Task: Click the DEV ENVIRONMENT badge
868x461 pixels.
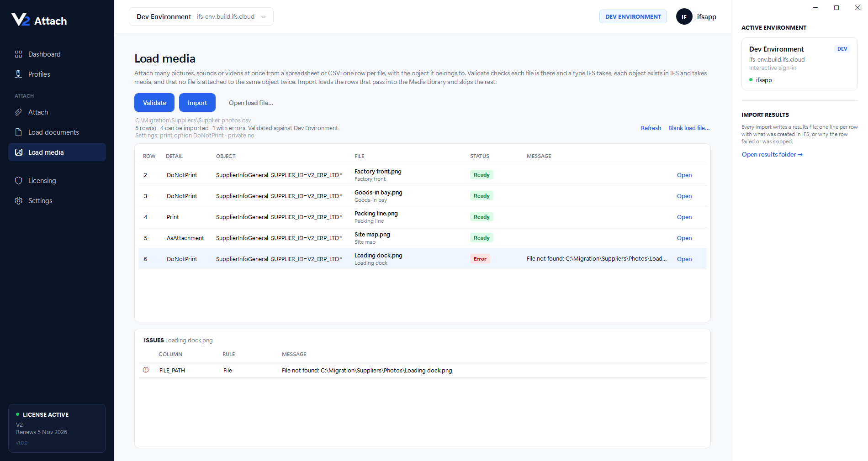Action: tap(633, 16)
